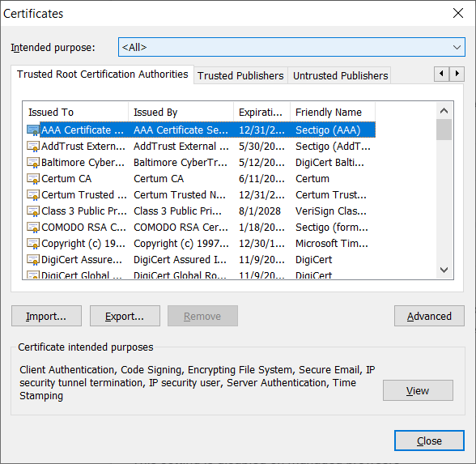This screenshot has height=464, width=476.
Task: Click the Certum Trusted Network certificate icon
Action: coord(32,195)
